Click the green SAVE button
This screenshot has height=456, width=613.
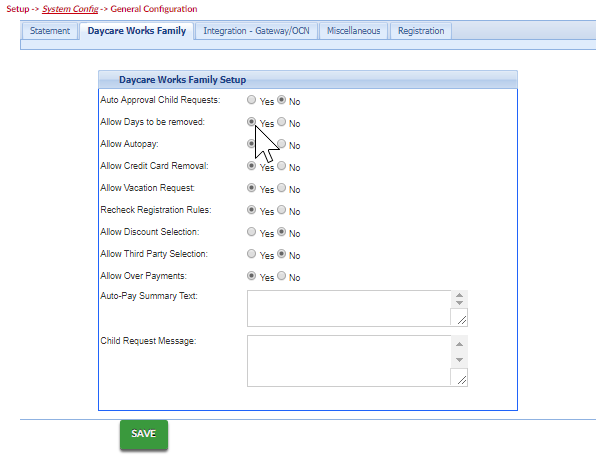pyautogui.click(x=144, y=434)
